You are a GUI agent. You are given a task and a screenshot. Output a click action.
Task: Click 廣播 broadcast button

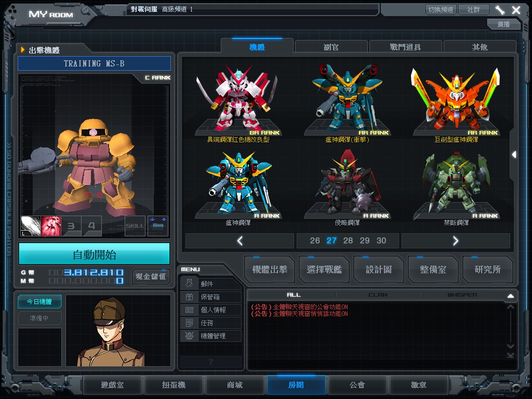[504, 24]
